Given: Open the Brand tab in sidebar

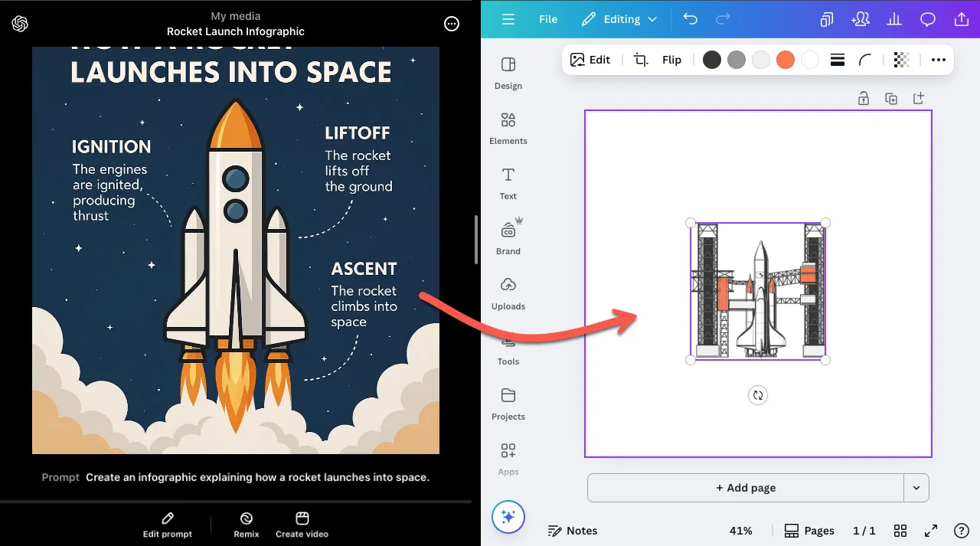Looking at the screenshot, I should pyautogui.click(x=508, y=237).
